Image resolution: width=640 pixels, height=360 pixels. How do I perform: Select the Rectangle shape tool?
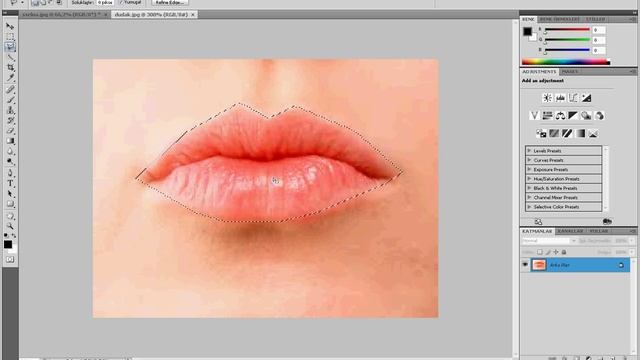[10, 204]
